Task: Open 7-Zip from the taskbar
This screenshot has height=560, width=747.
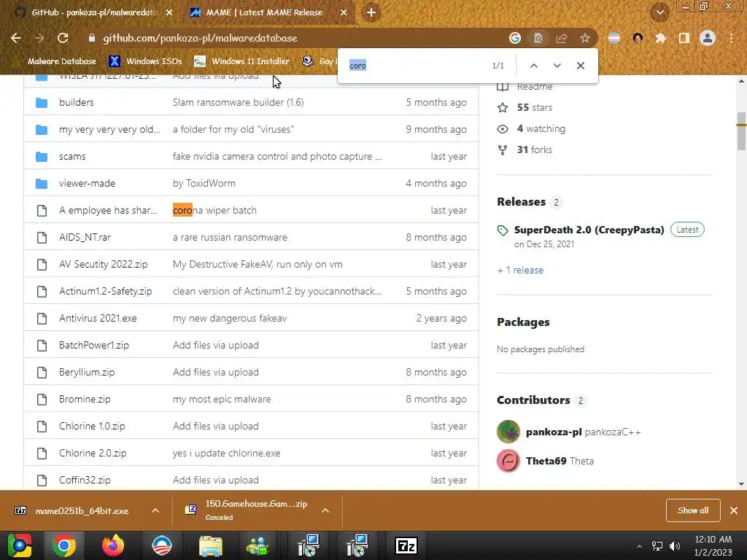Action: pos(406,545)
